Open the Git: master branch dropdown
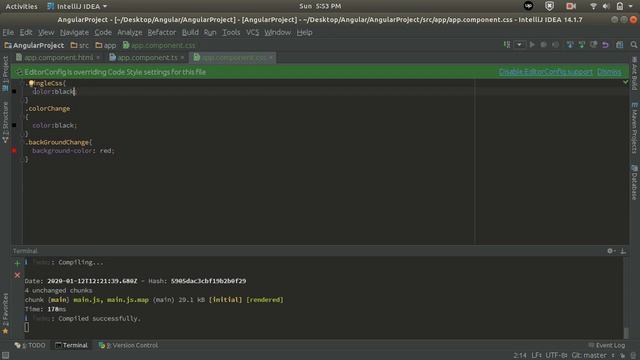The width and height of the screenshot is (640, 360). [593, 356]
